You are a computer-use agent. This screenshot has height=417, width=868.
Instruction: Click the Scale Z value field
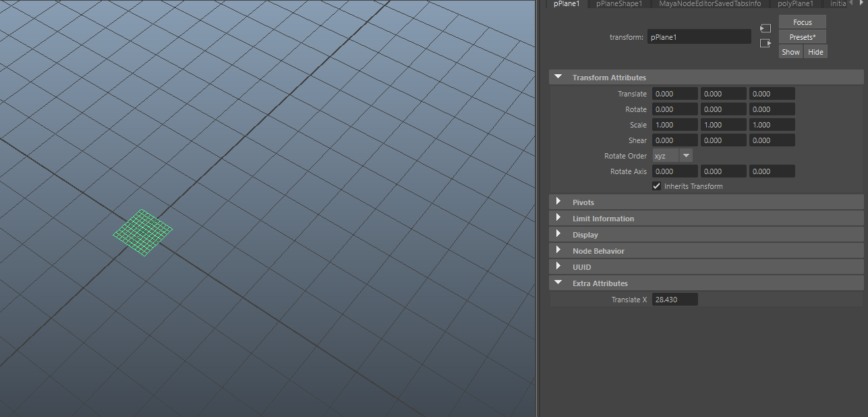point(772,125)
